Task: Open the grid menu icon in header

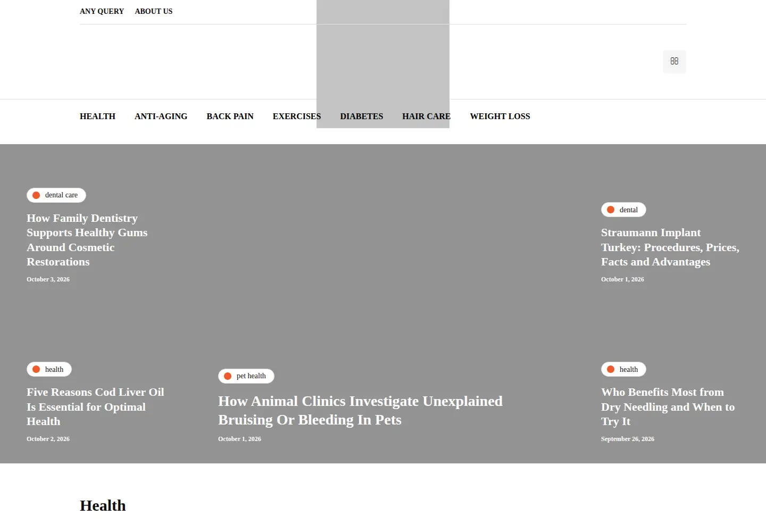Action: point(674,62)
